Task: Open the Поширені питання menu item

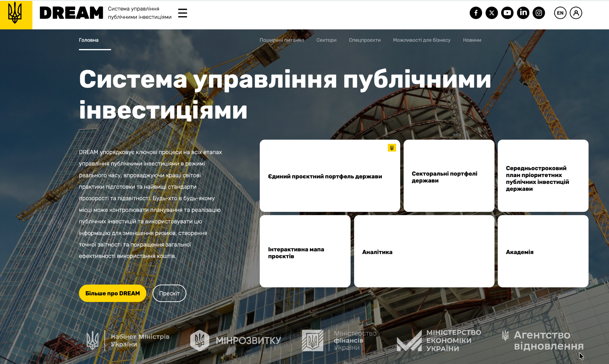Action: [x=282, y=40]
